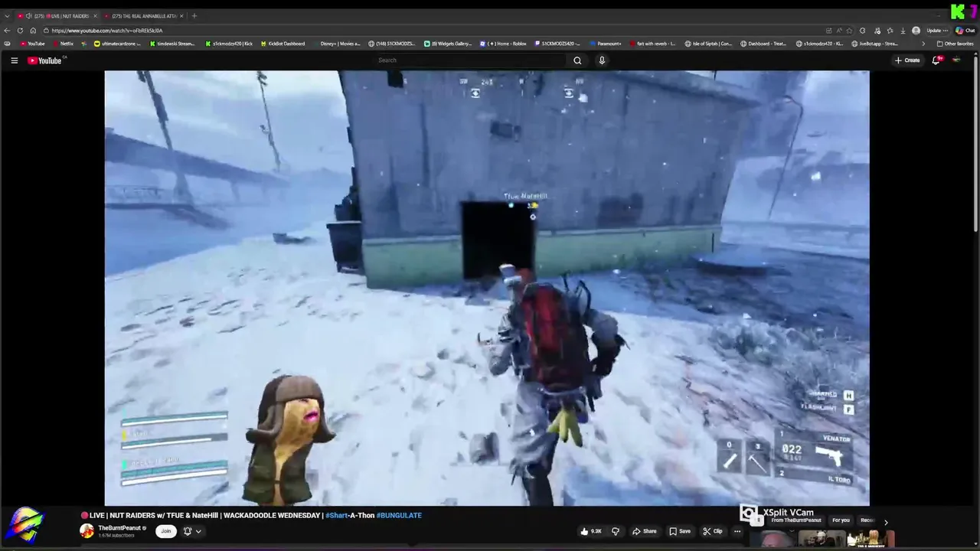The width and height of the screenshot is (980, 551).
Task: Open Copilot Chat sidebar
Action: [x=965, y=31]
